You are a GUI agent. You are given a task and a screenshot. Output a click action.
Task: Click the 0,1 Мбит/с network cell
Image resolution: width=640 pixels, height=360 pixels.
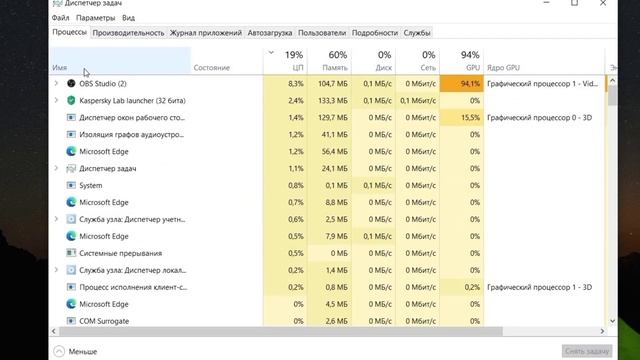tap(418, 100)
